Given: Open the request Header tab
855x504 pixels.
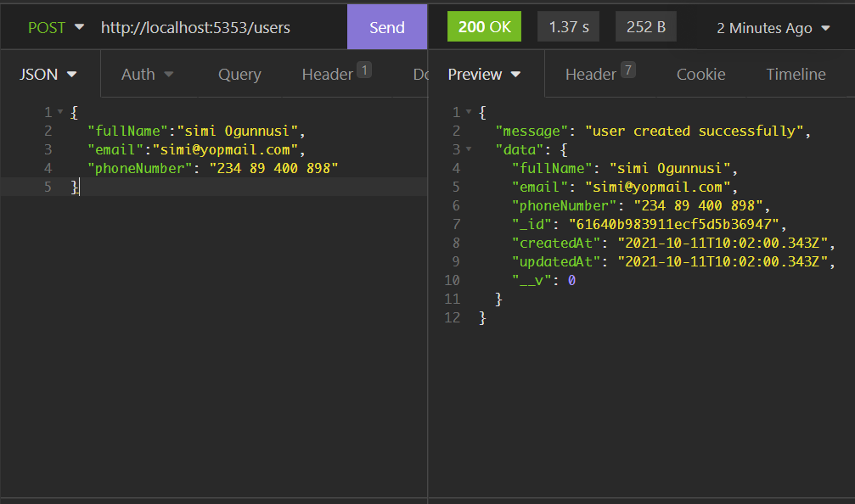Looking at the screenshot, I should pos(336,73).
